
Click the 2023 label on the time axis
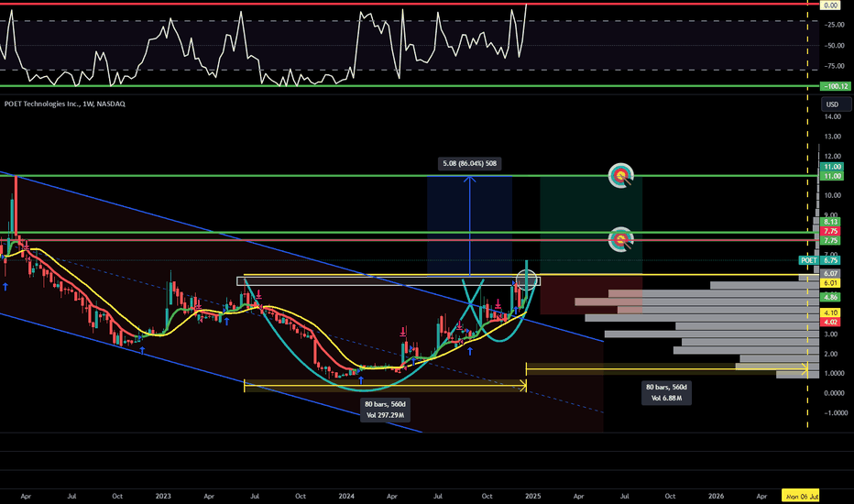point(165,495)
